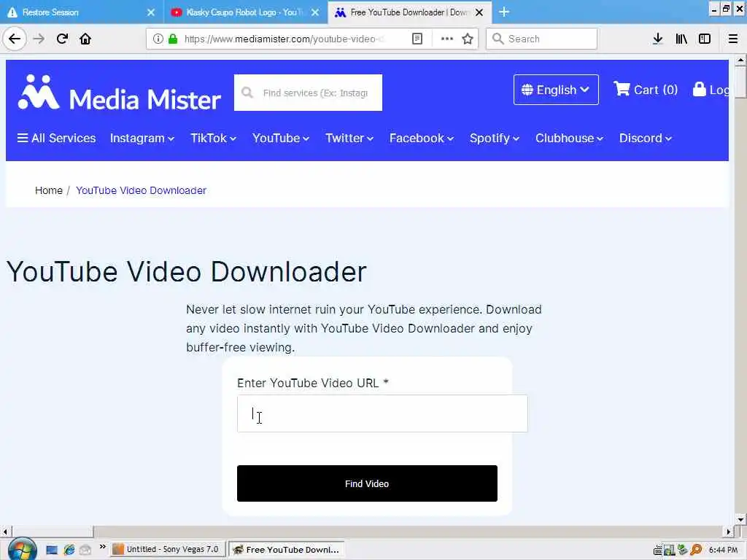Image resolution: width=747 pixels, height=560 pixels.
Task: Click the vertical scrollbar down arrow
Action: 740,519
